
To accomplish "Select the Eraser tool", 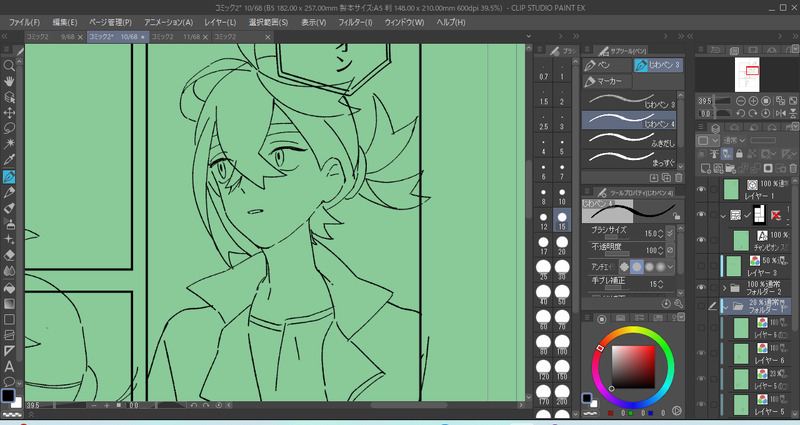I will 9,255.
